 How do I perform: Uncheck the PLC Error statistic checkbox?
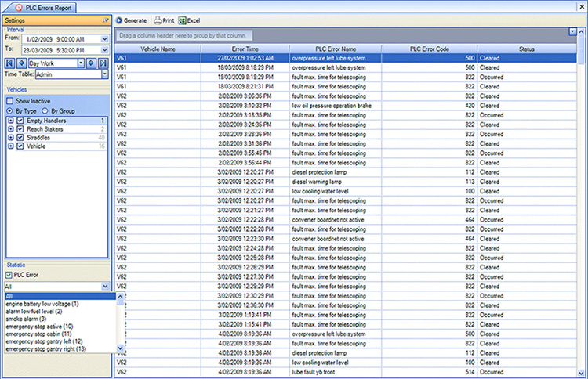tap(9, 275)
